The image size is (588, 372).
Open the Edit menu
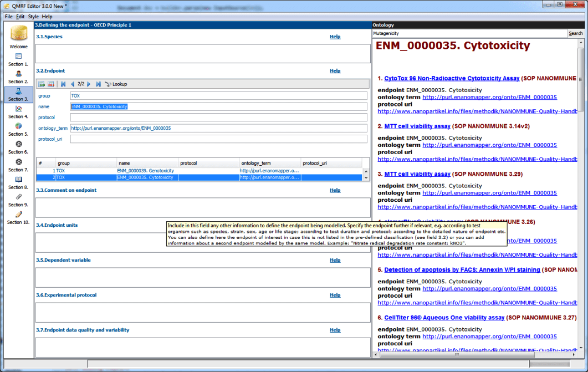tap(21, 17)
